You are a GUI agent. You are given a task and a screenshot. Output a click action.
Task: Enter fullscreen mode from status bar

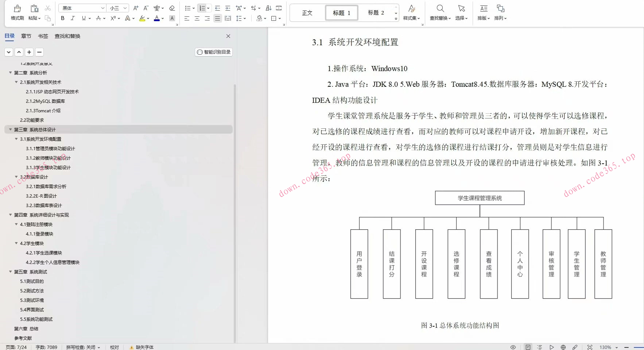(590, 347)
